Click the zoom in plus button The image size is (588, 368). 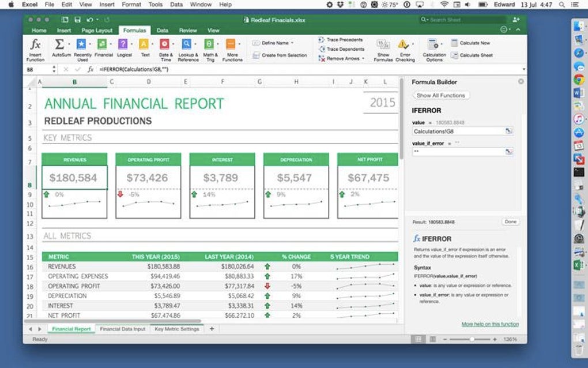click(x=495, y=339)
